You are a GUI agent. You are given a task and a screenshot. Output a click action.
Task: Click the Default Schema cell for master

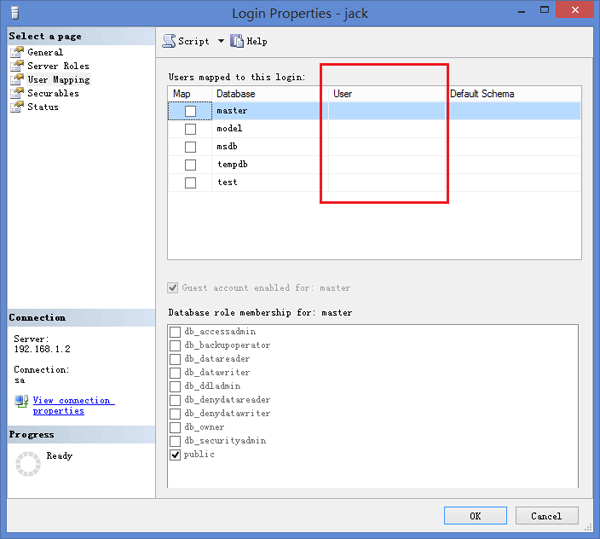[514, 111]
